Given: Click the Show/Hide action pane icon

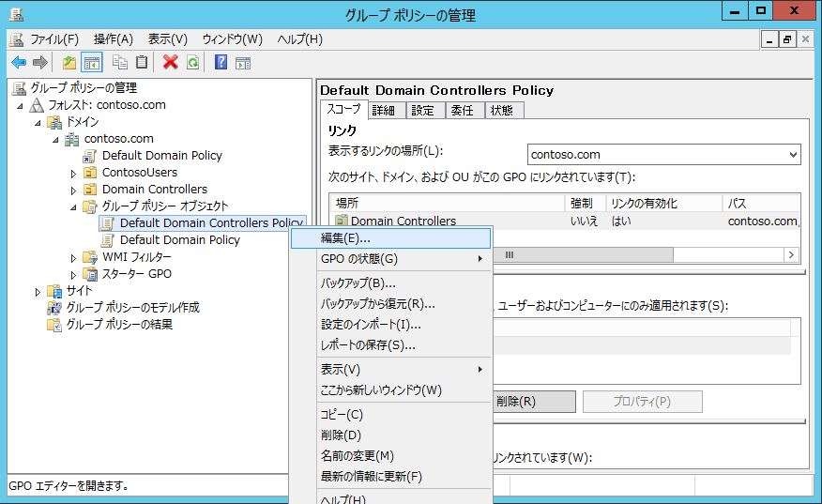Looking at the screenshot, I should click(243, 62).
